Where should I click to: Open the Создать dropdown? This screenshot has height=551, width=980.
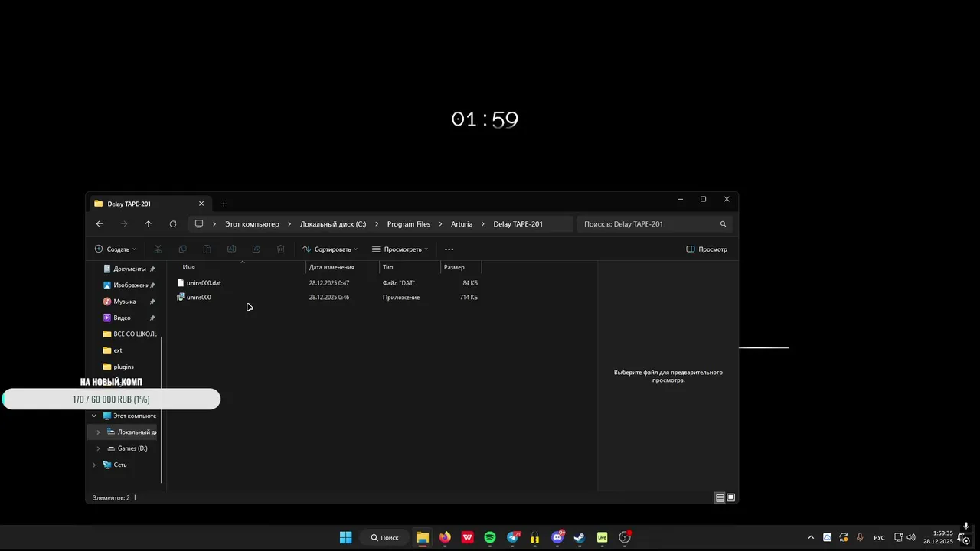click(115, 249)
